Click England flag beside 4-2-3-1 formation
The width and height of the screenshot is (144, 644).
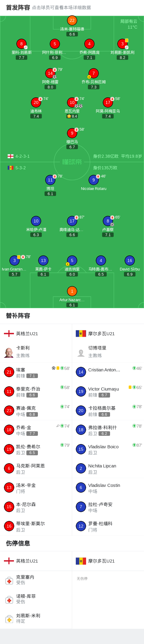coord(10,156)
